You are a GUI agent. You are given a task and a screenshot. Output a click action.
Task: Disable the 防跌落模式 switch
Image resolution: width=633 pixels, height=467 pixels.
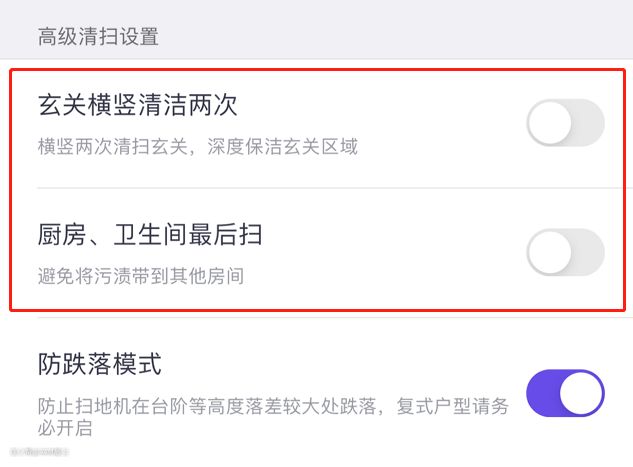(565, 392)
